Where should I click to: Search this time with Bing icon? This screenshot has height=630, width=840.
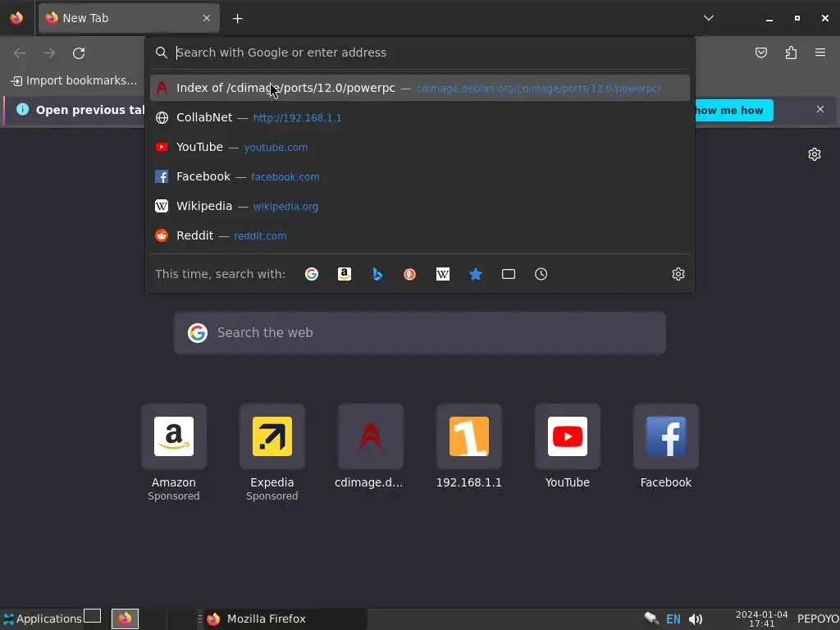377,274
